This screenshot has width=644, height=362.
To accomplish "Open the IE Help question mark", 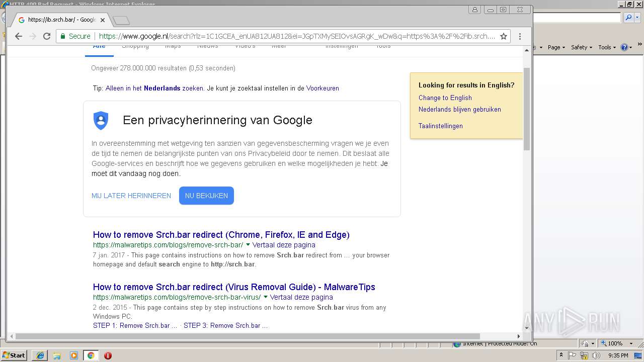I will (624, 47).
